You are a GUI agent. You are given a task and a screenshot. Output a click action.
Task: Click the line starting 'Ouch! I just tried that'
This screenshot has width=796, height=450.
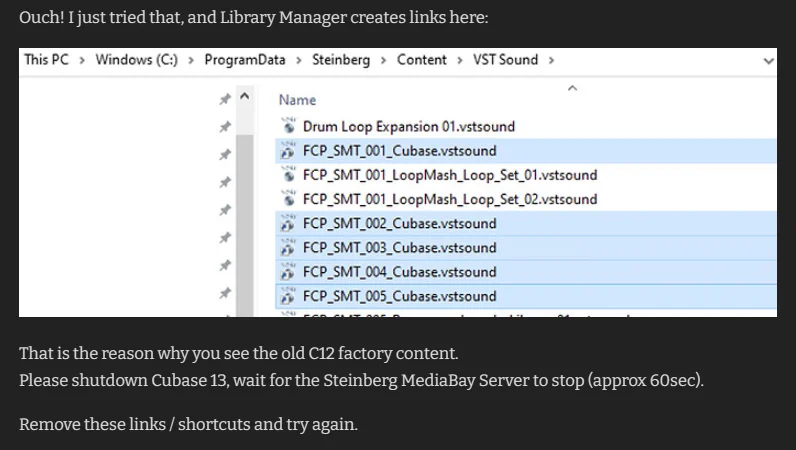click(x=254, y=18)
